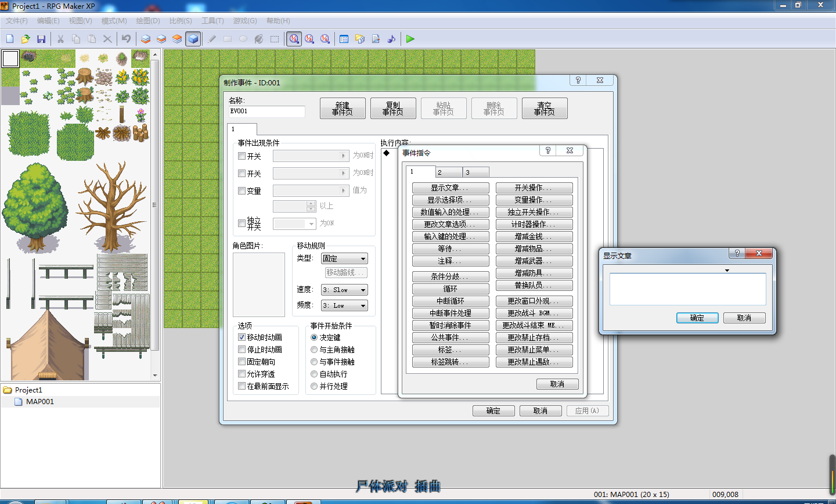
Task: Open the 文件(F) menu
Action: (x=17, y=20)
